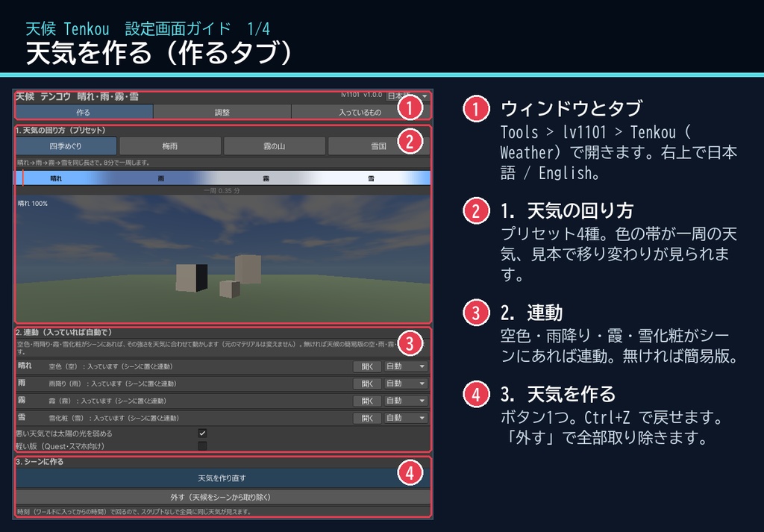The height and width of the screenshot is (532, 764).
Task: Select the 入っているもの tab
Action: click(x=360, y=112)
